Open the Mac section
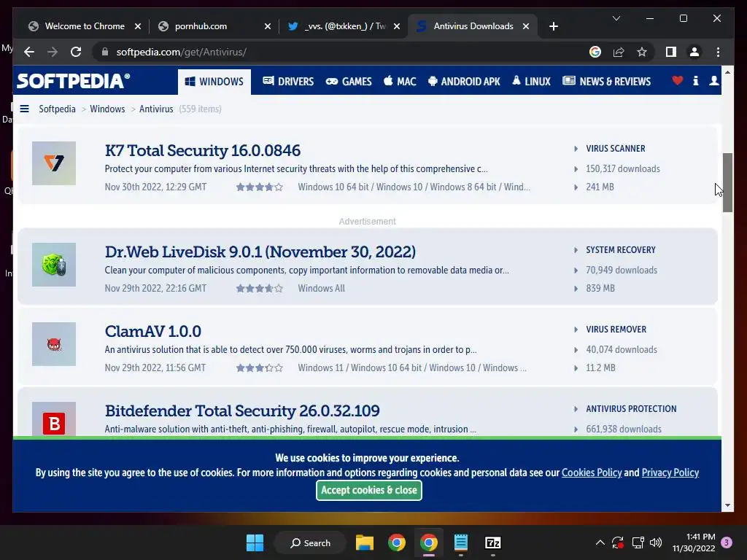This screenshot has height=560, width=747. [400, 82]
